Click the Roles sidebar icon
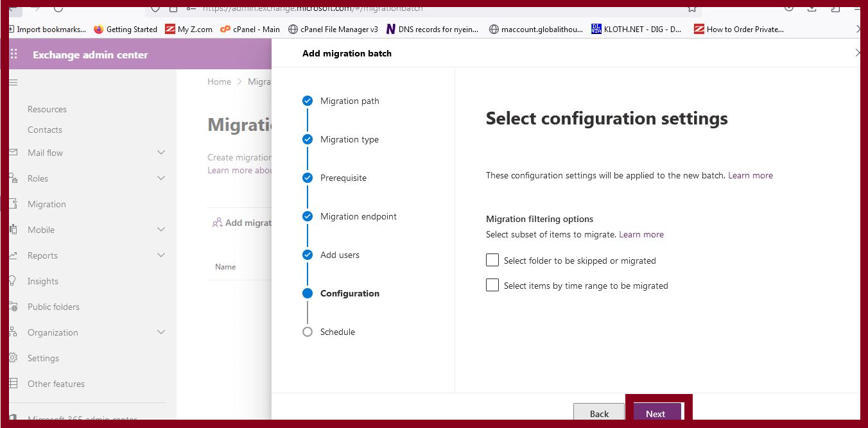The image size is (868, 428). [13, 178]
